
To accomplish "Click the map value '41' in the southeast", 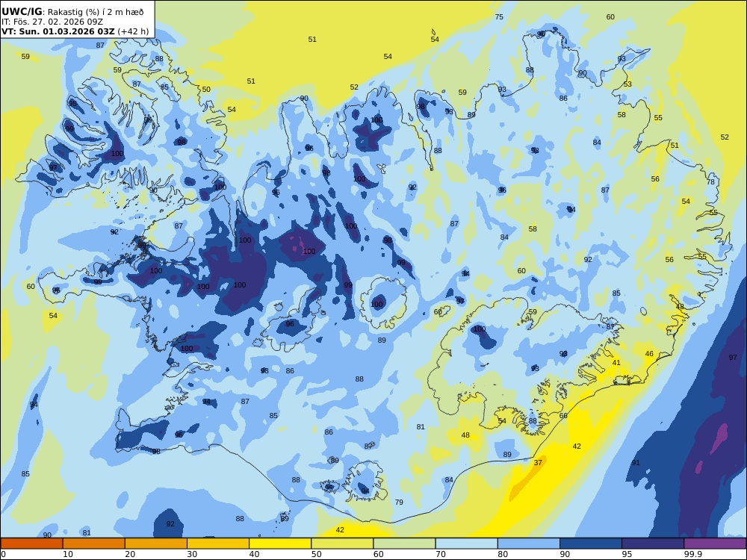I will click(x=616, y=362).
